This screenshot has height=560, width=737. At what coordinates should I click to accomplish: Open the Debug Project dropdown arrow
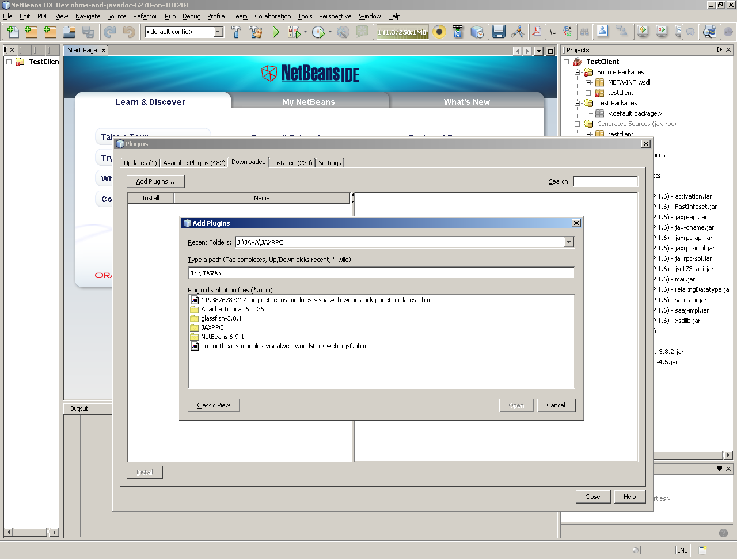coord(305,32)
